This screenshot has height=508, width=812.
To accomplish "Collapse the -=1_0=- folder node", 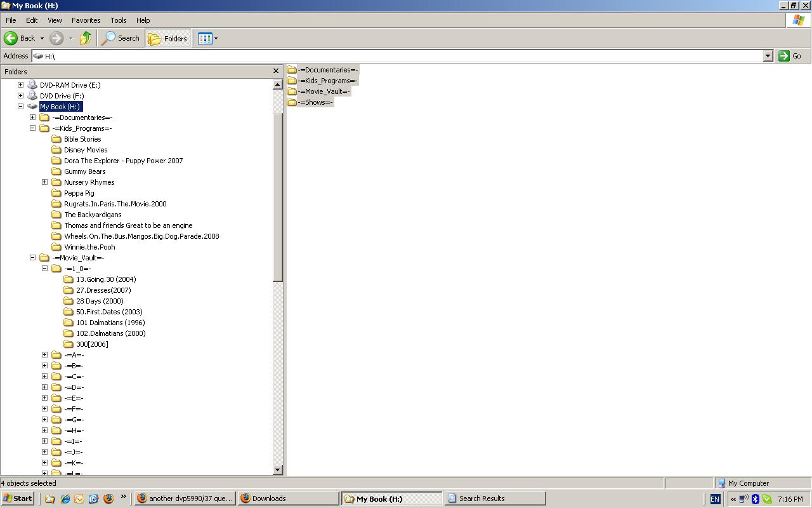I will point(44,268).
